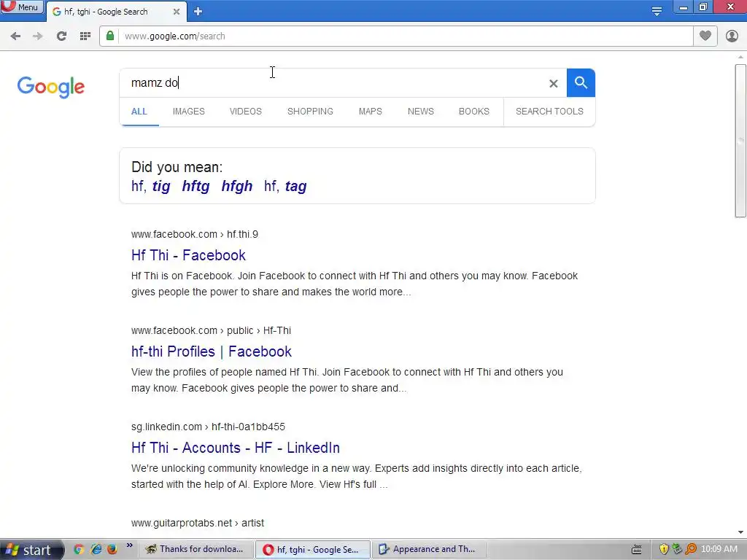This screenshot has height=560, width=747.
Task: Click www.guitarprotabs.net › artist text
Action: point(198,523)
